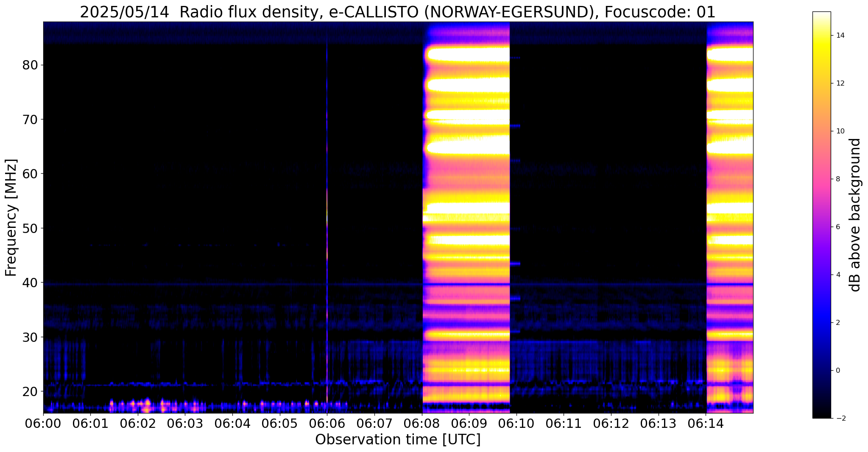The width and height of the screenshot is (868, 452).
Task: Click the bright burst band starting at 06:08
Action: coord(466,217)
